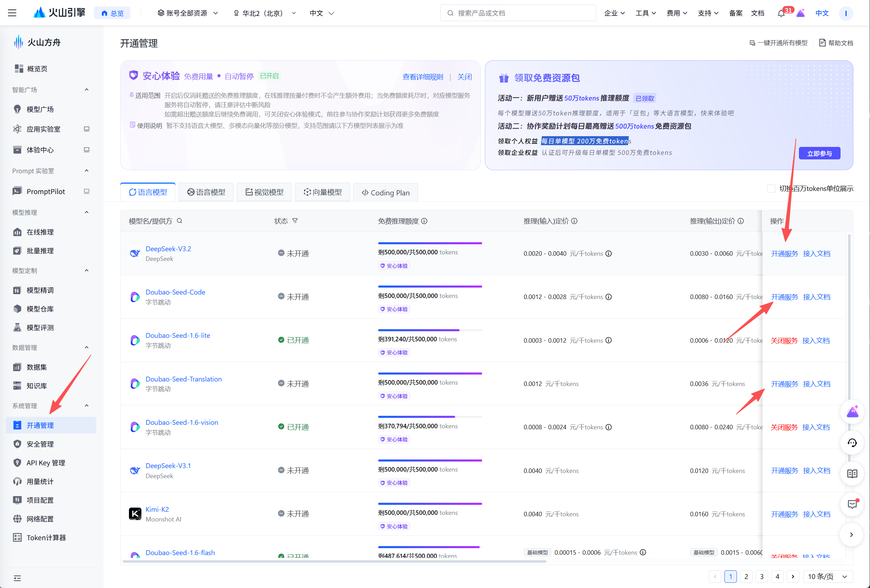Open the customer service headset icon
The height and width of the screenshot is (588, 870).
pyautogui.click(x=852, y=443)
